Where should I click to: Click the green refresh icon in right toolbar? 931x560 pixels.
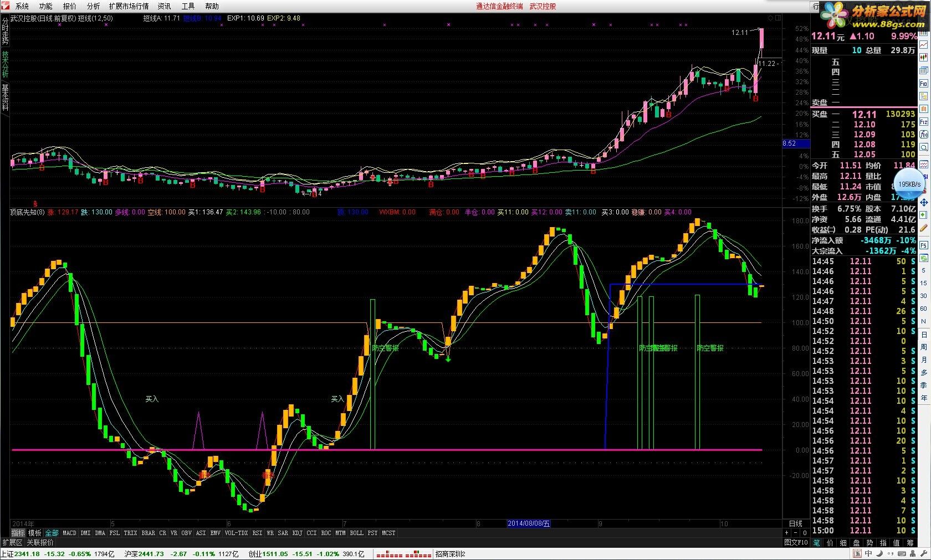coord(924,258)
